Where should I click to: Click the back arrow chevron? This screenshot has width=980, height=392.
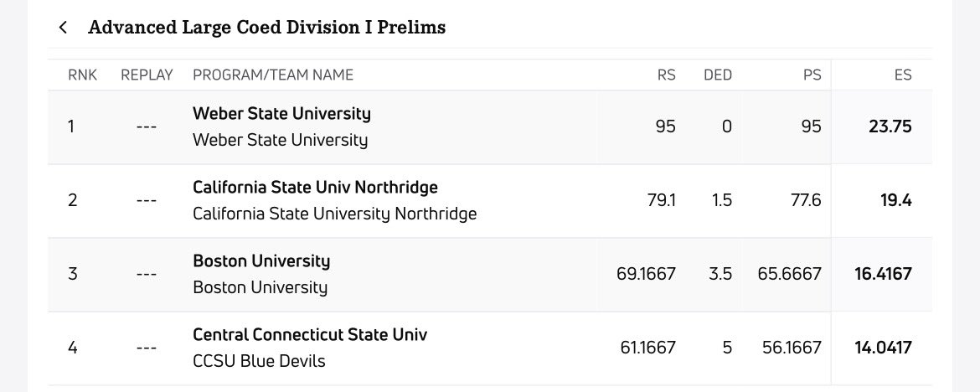[63, 28]
